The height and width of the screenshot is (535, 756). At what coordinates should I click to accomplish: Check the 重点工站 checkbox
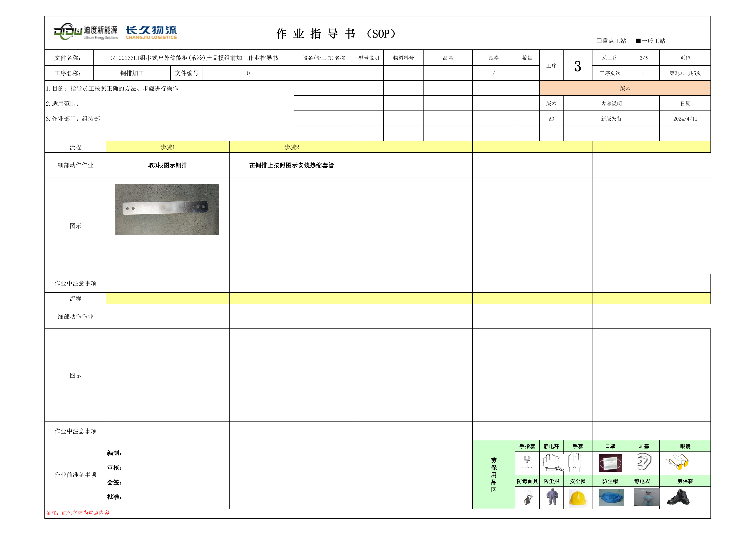click(599, 41)
